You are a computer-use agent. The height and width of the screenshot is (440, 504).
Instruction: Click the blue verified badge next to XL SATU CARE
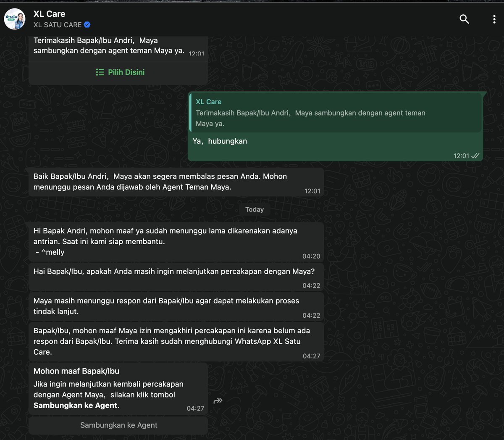pos(87,25)
